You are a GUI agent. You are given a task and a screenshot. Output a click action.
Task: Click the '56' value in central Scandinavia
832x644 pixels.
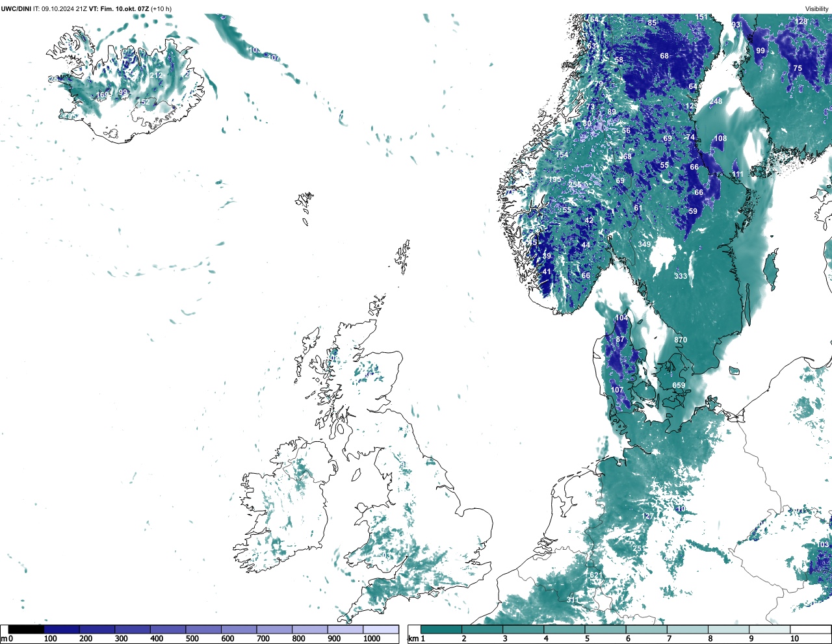coord(626,131)
